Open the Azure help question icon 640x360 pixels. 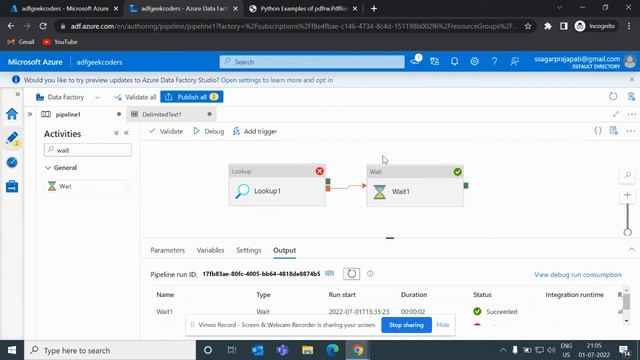[494, 62]
